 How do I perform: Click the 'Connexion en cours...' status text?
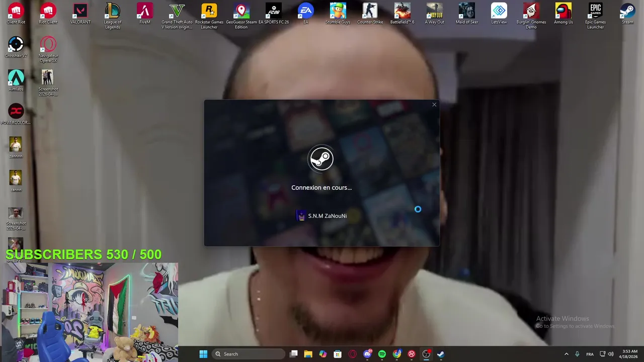pos(321,188)
